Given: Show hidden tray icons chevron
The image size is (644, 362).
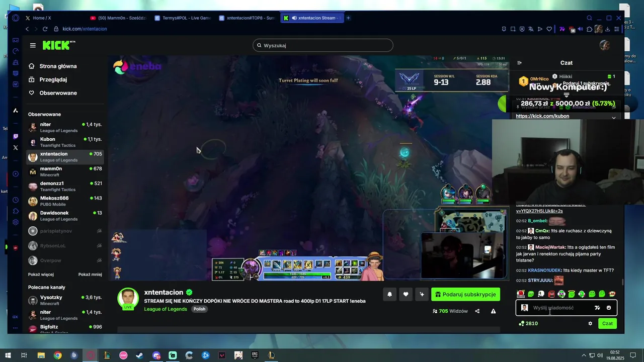Looking at the screenshot, I should click(584, 355).
